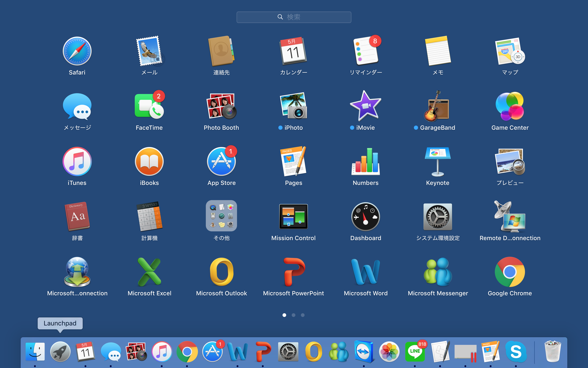Launch 計算機 (Calculator) app

pos(150,217)
